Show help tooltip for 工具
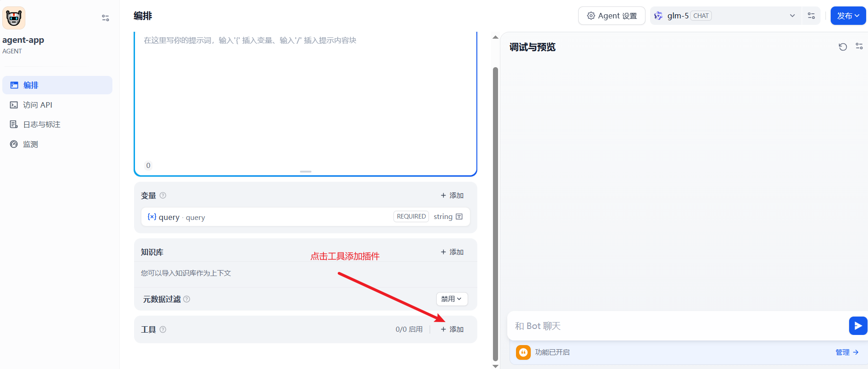868x369 pixels. click(163, 329)
